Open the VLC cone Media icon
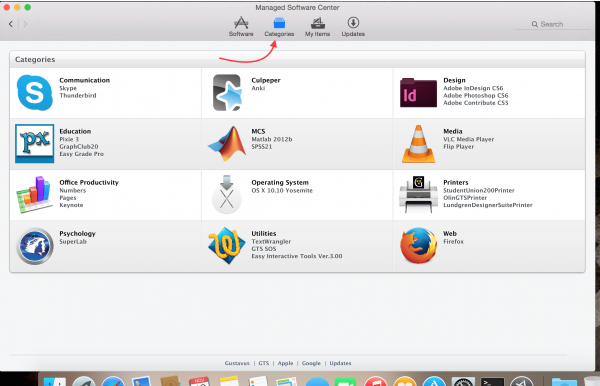Screen dimensions: 600x386 (419, 144)
